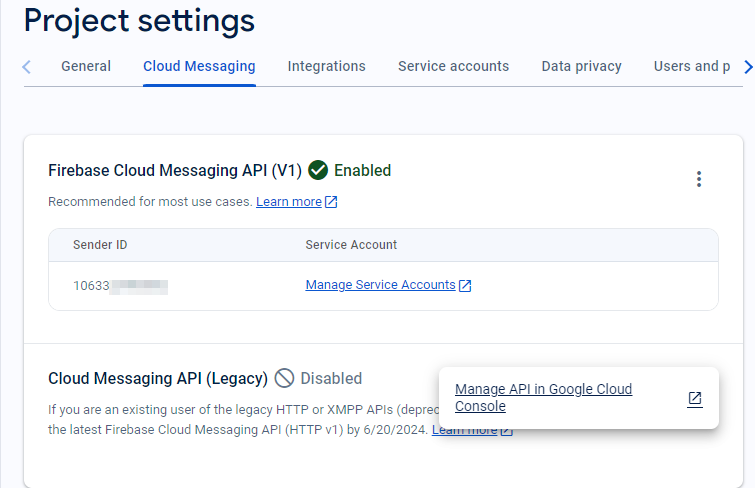Click the Sender ID column header
Screen dimensions: 755x488
(x=100, y=245)
